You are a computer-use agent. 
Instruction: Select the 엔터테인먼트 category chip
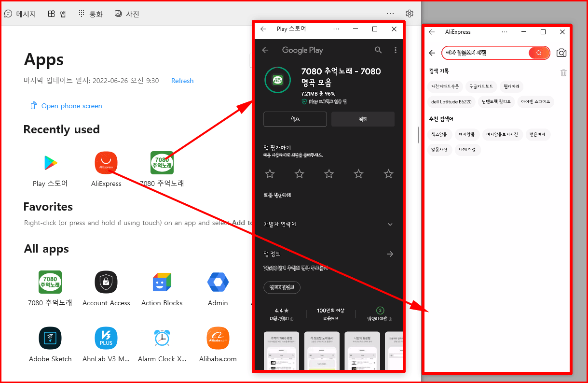click(282, 287)
